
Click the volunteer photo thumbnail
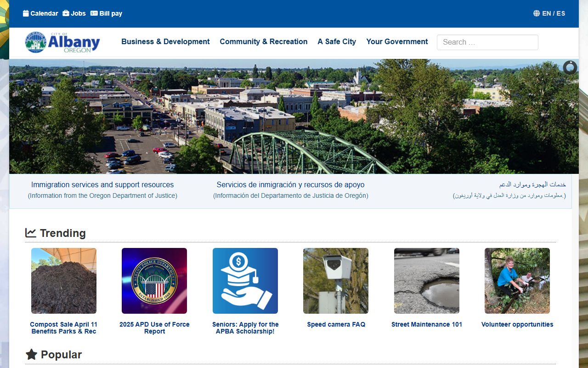(x=517, y=281)
